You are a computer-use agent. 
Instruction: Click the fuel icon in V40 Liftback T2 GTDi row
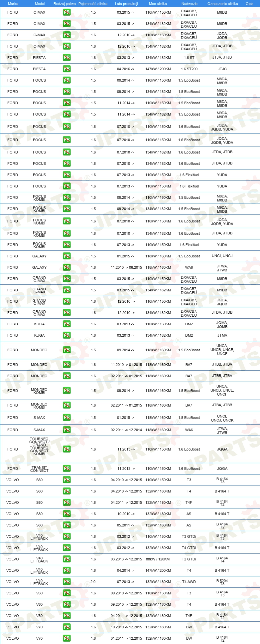point(66,559)
